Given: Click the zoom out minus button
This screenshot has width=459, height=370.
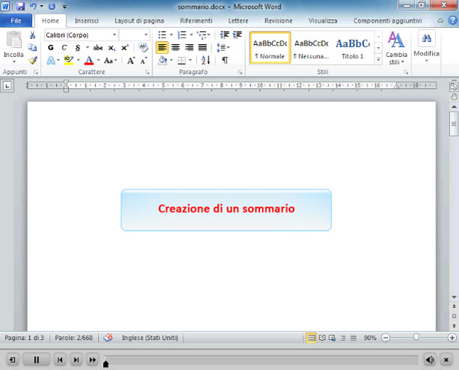Looking at the screenshot, I should (x=386, y=338).
